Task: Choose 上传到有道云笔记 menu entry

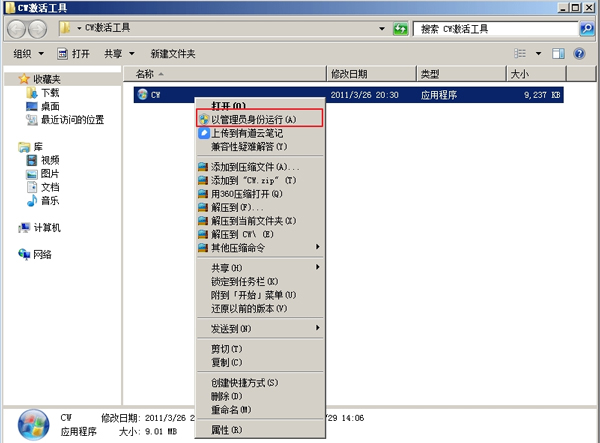Action: [x=260, y=133]
